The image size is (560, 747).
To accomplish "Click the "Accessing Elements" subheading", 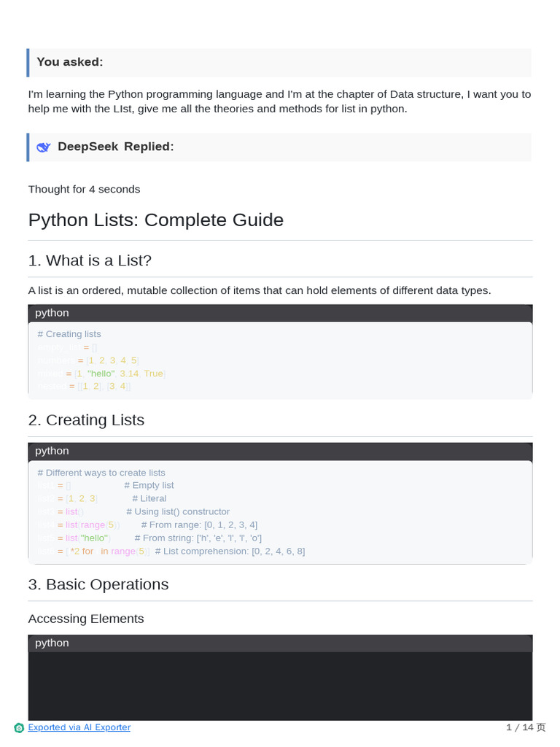I will [x=86, y=619].
